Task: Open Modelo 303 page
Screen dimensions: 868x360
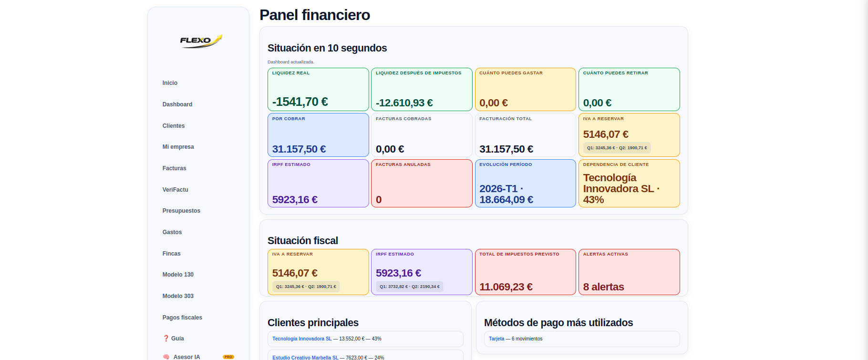Action: click(x=178, y=296)
